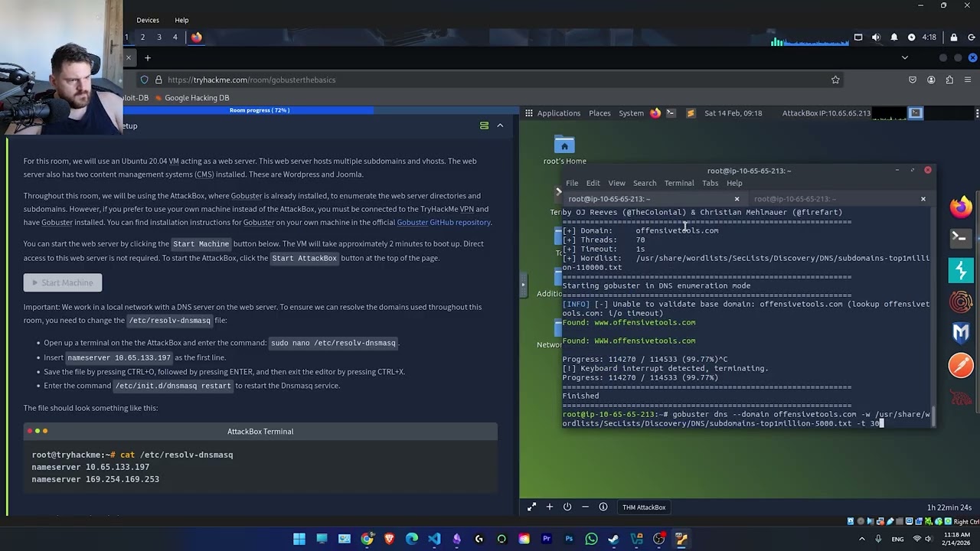The height and width of the screenshot is (551, 980).
Task: Open the Places menu in AttackBox panel
Action: click(x=599, y=113)
